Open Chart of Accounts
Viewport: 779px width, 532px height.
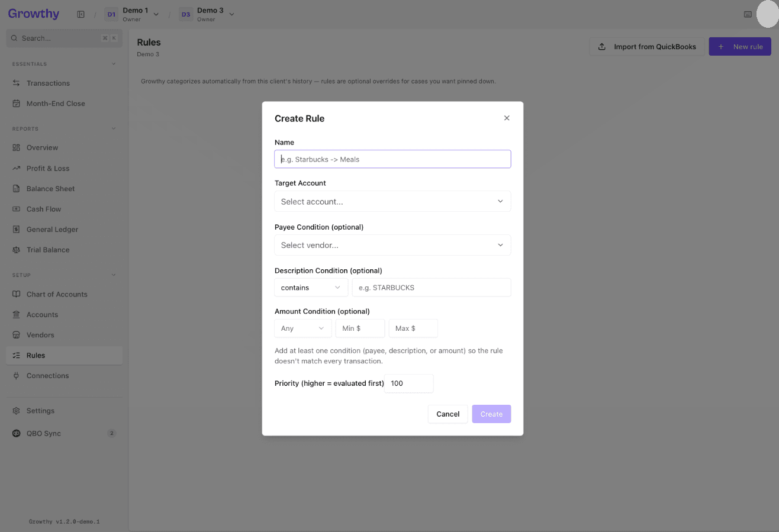click(65, 295)
